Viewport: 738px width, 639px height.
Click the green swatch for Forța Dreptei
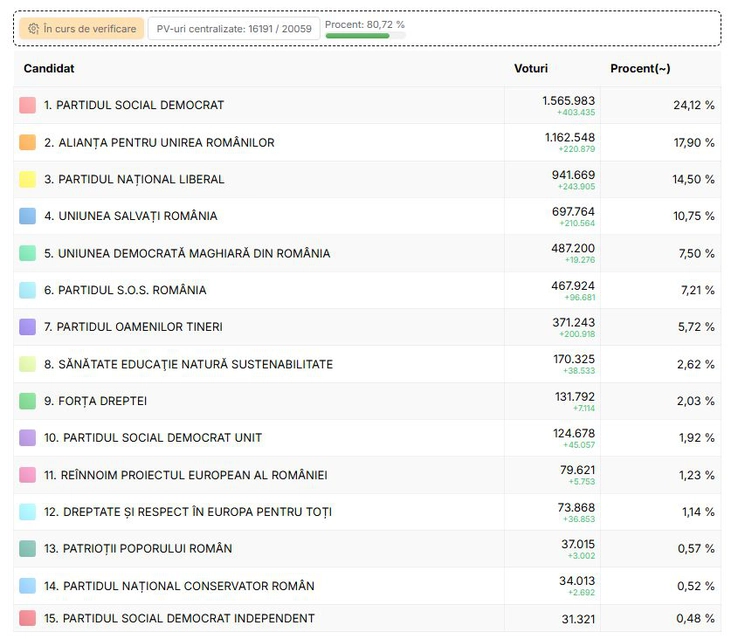[x=28, y=401]
